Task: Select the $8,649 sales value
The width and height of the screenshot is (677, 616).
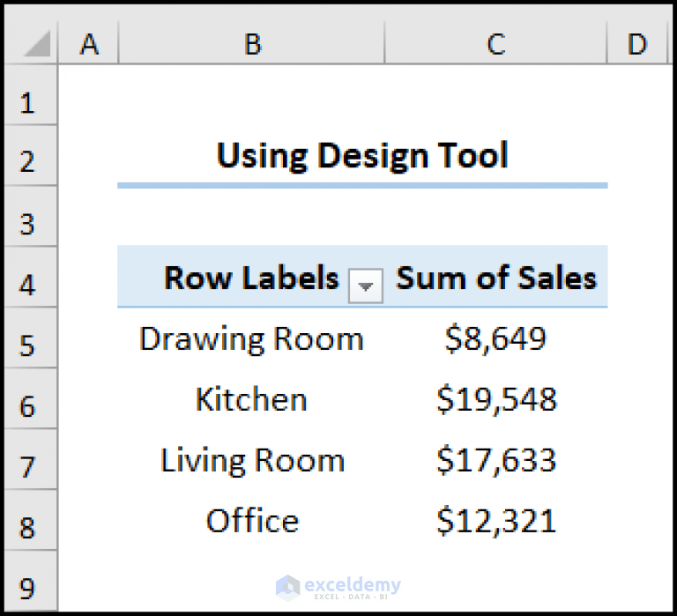Action: tap(495, 338)
